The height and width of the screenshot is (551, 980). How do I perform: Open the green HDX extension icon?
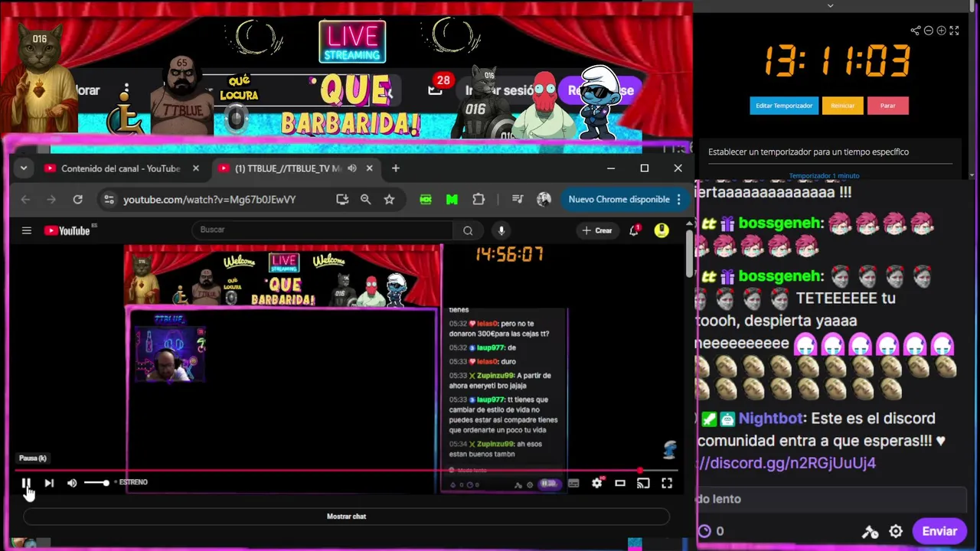point(426,200)
